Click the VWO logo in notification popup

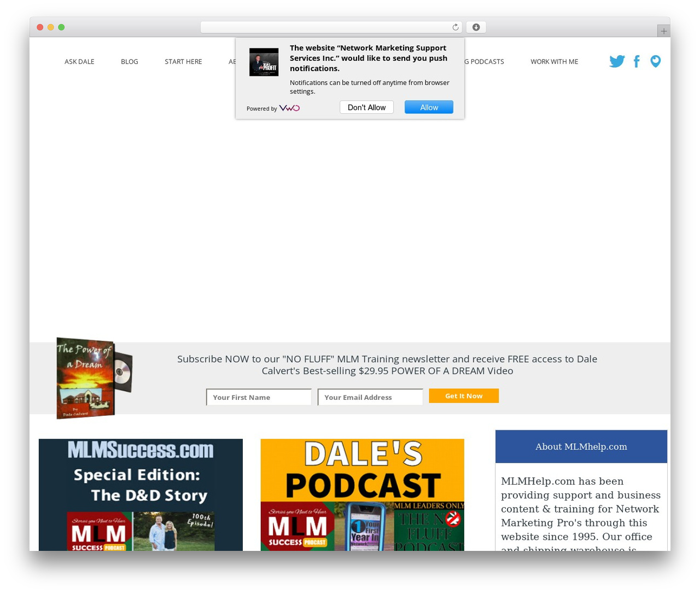[289, 108]
